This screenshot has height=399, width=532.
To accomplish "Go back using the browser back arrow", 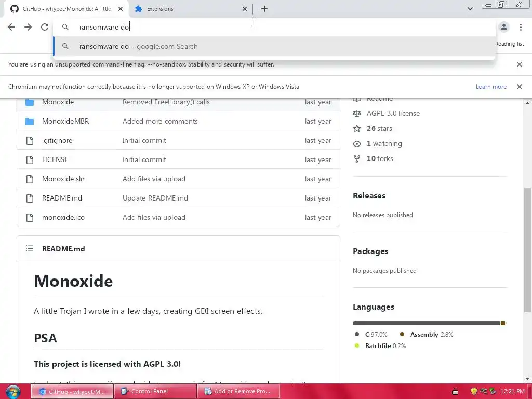I will [x=11, y=27].
